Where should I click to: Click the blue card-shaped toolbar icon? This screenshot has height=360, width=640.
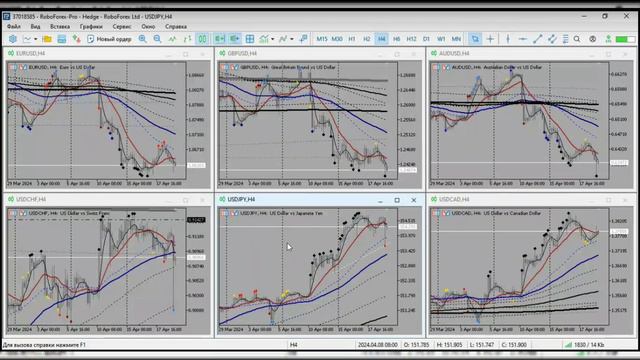click(x=62, y=39)
